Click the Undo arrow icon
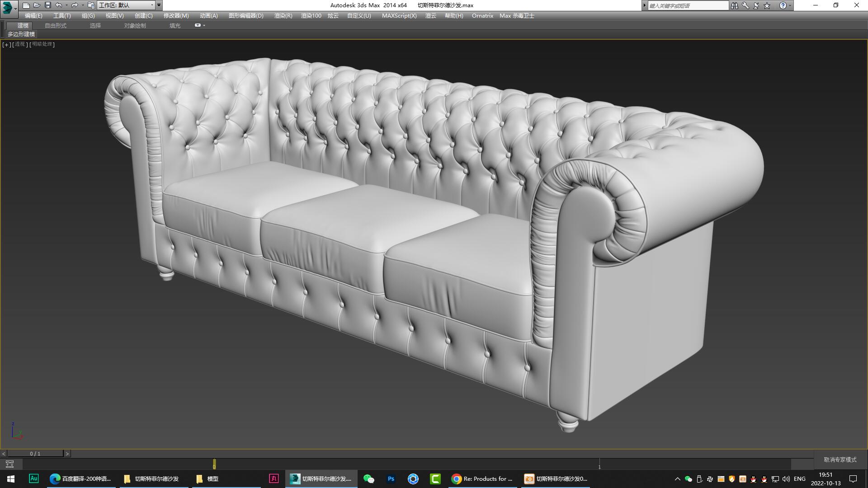Screen dimensions: 868x488 click(58, 5)
